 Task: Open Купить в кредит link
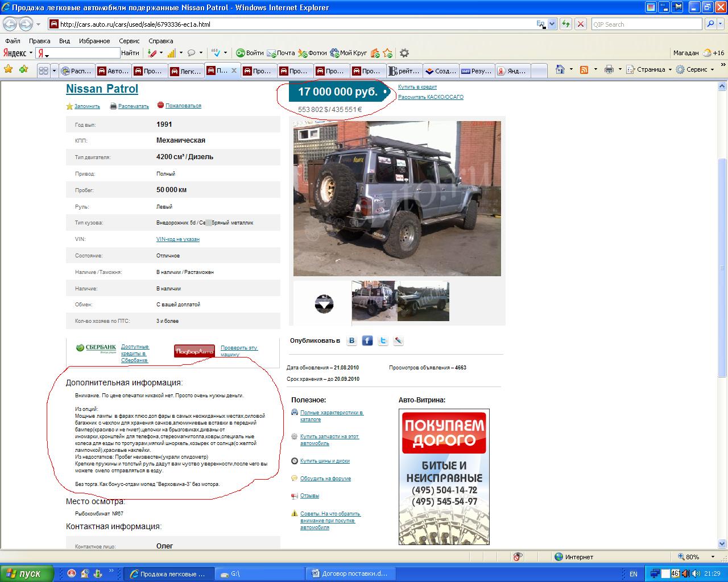pos(417,87)
